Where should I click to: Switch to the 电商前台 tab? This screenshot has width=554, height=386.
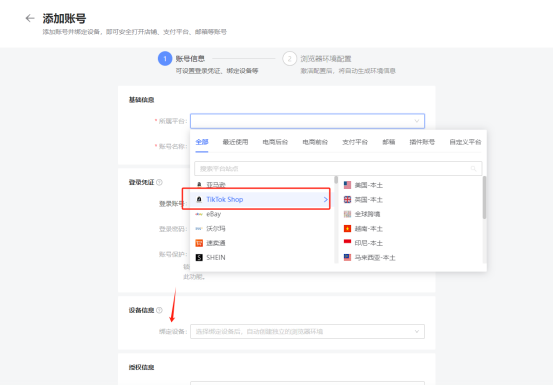click(315, 142)
